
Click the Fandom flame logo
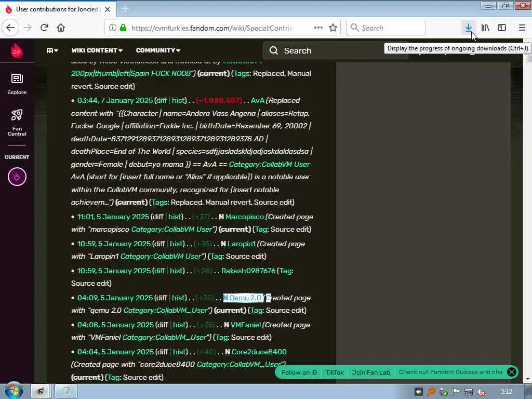[16, 51]
